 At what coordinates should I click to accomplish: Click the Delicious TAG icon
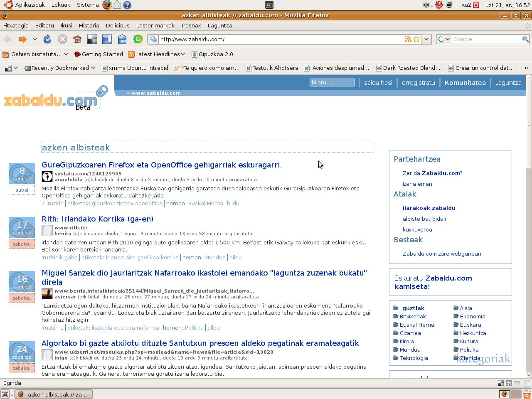122,39
